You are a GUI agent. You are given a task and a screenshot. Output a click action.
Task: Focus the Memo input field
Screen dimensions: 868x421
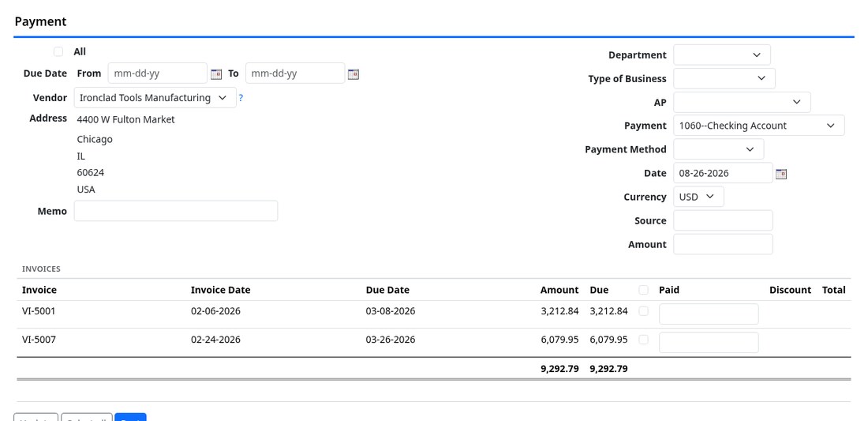click(176, 211)
